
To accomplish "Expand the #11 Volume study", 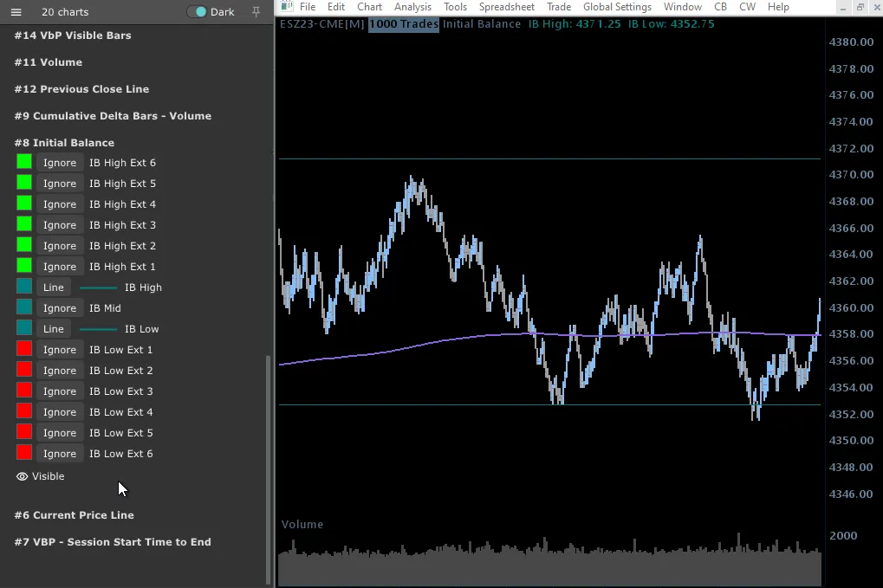I will point(49,62).
